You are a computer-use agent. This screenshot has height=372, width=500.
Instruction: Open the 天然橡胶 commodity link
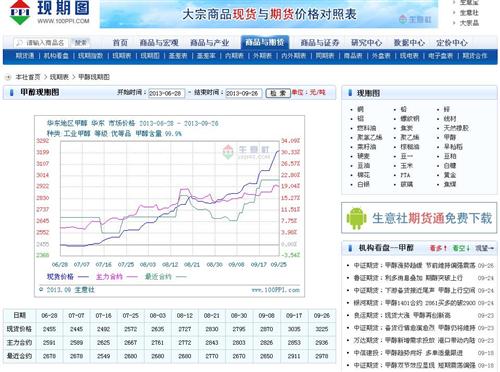[x=456, y=128]
